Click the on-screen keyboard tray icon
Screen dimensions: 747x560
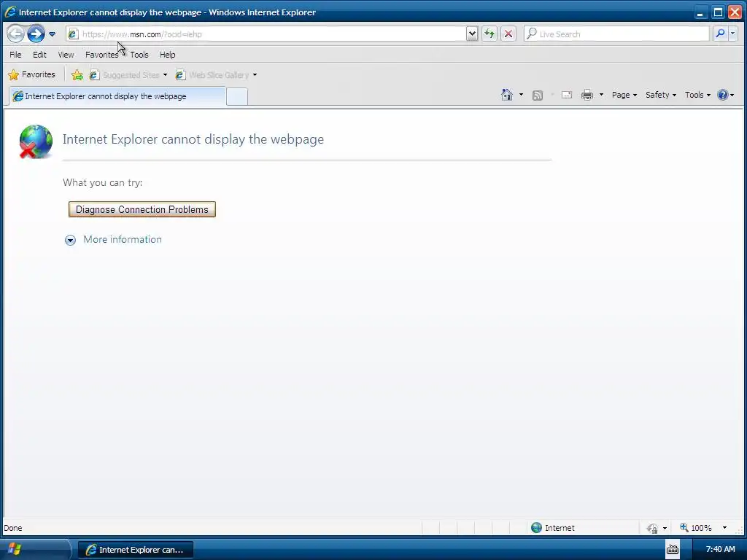click(x=672, y=550)
